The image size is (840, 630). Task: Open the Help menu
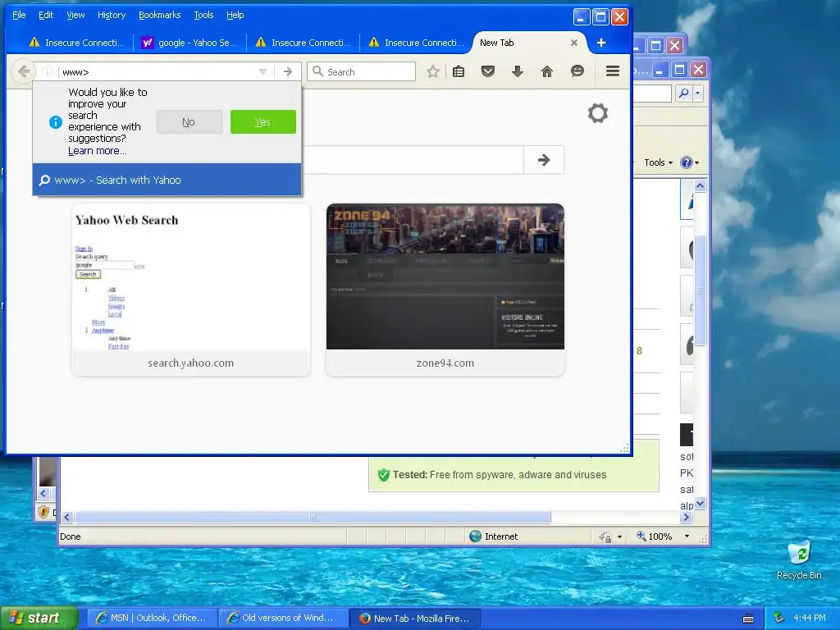(x=235, y=15)
